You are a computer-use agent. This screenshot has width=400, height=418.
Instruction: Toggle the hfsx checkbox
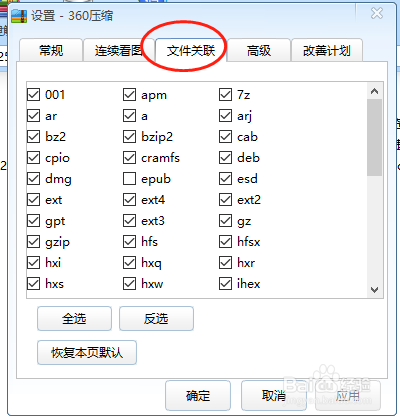[x=226, y=242]
